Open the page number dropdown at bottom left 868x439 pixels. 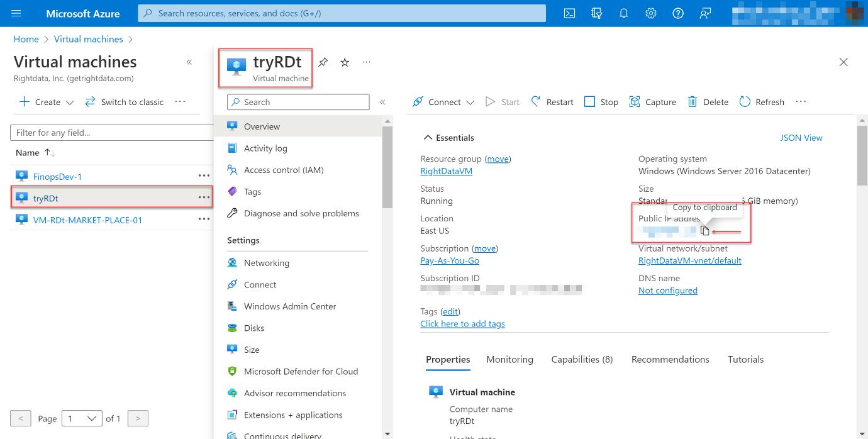tap(82, 418)
